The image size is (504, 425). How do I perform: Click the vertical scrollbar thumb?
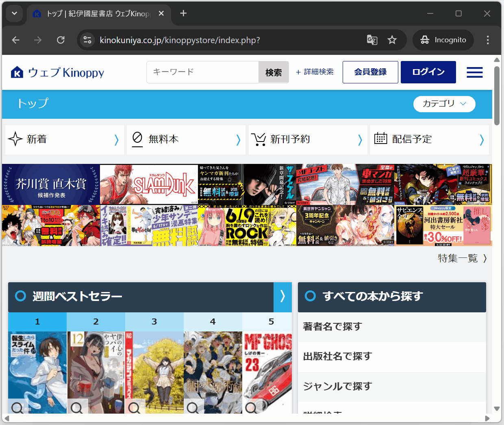point(497,96)
